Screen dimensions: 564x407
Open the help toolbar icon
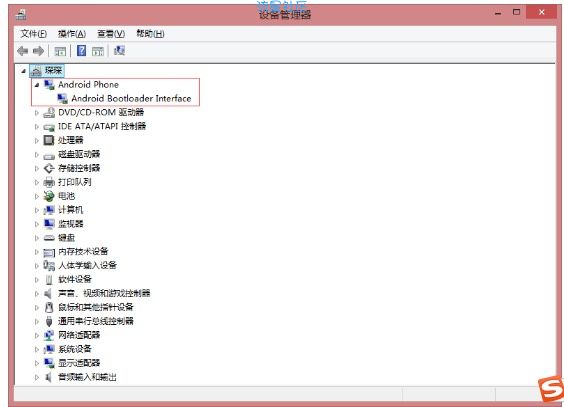coord(82,51)
